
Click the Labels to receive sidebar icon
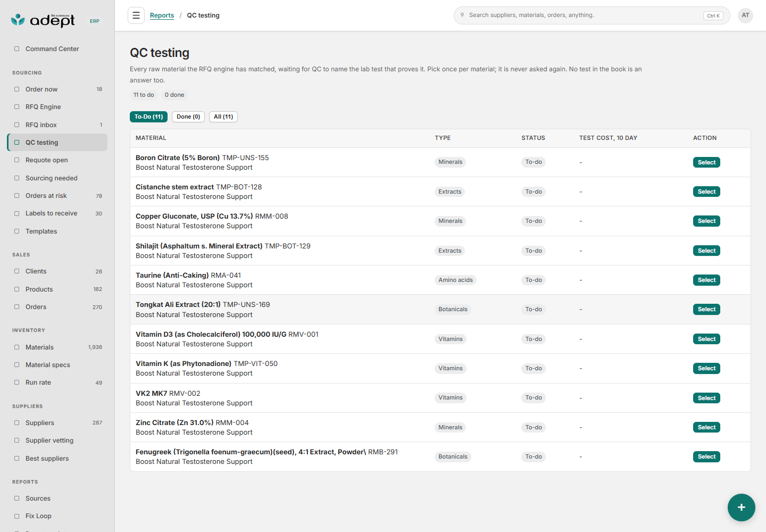(16, 213)
